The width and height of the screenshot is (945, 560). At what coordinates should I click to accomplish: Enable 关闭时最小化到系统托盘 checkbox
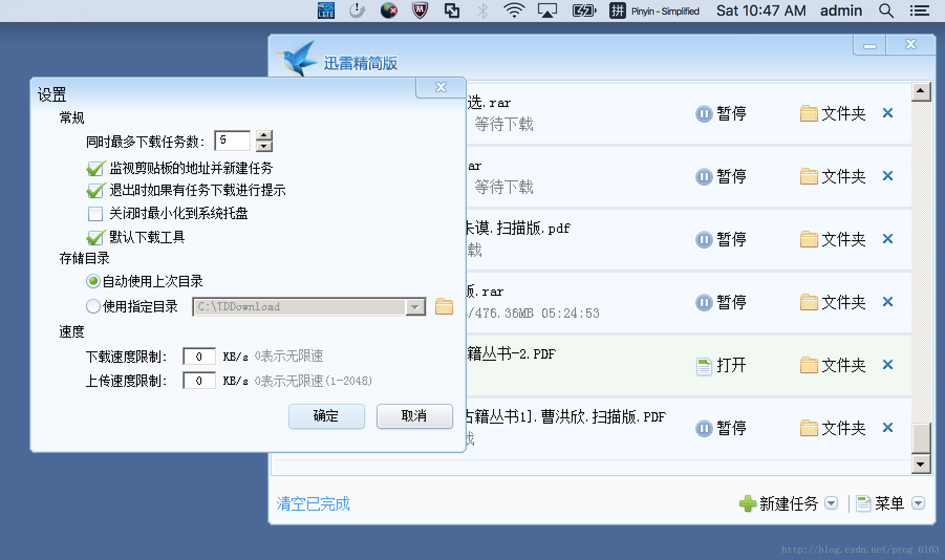(95, 213)
